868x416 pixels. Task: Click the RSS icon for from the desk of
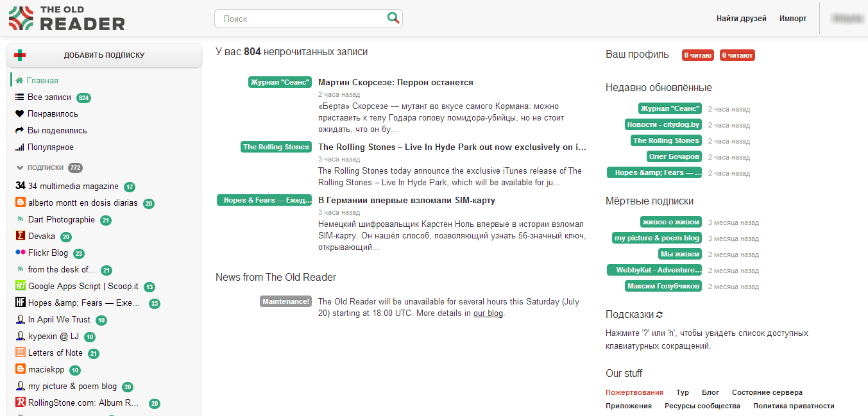pos(21,269)
